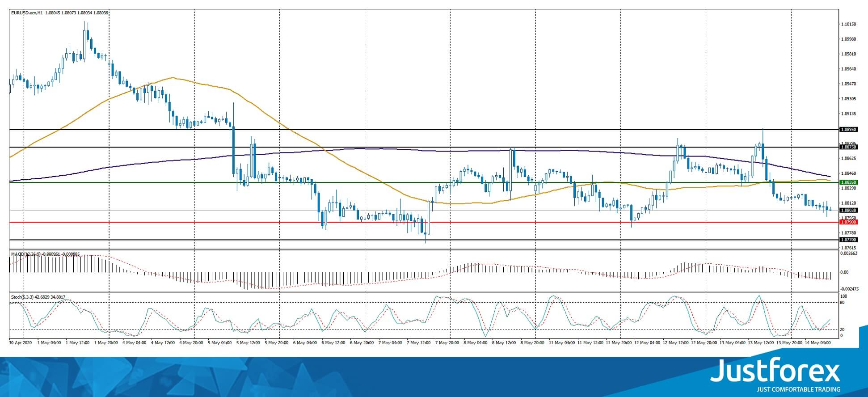The image size is (868, 397).
Task: Click the 1 May 04:00 time label
Action: [49, 343]
